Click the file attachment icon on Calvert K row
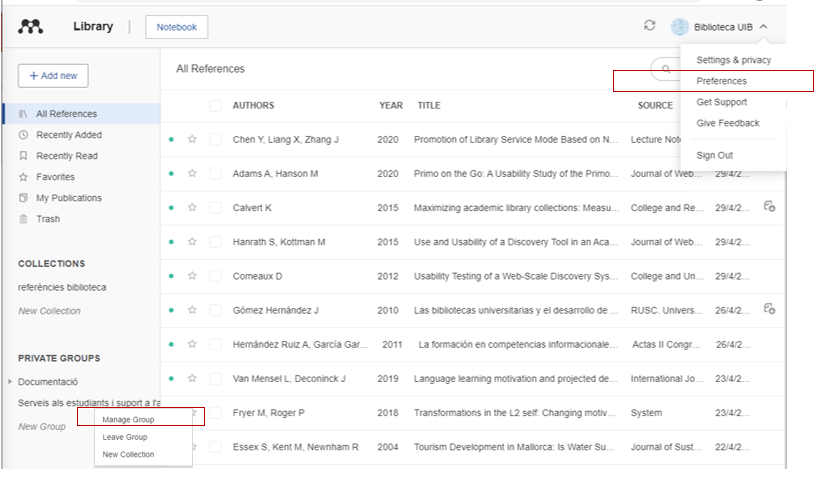Screen dimensions: 825x487 point(769,206)
